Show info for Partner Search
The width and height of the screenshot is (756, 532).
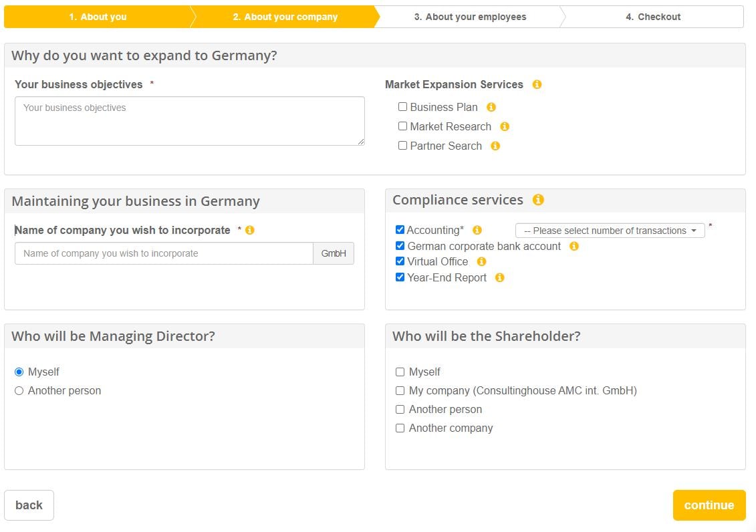click(x=495, y=146)
